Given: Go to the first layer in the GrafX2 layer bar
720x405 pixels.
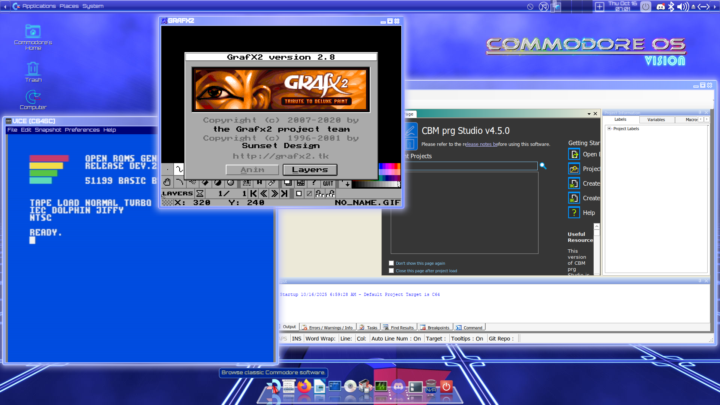Looking at the screenshot, I should pos(253,194).
